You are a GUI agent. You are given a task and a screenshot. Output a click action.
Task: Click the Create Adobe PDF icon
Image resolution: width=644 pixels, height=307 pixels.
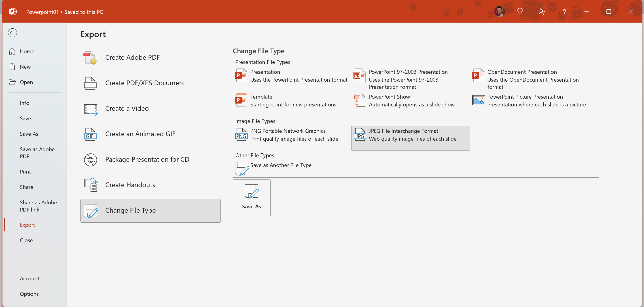[x=90, y=58]
